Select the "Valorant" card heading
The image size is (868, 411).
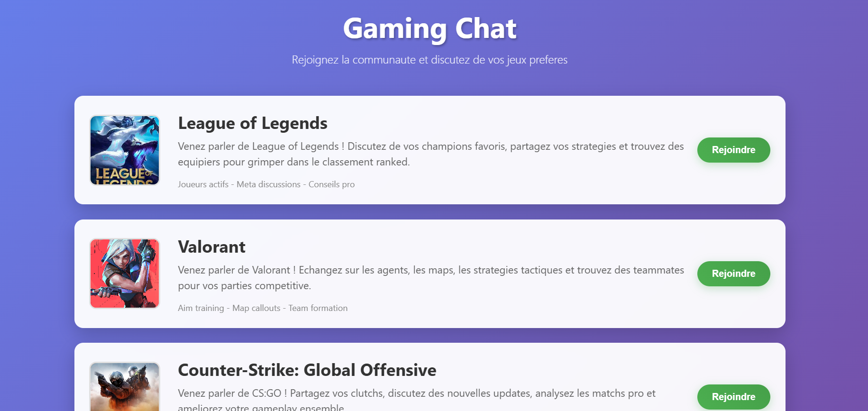211,247
